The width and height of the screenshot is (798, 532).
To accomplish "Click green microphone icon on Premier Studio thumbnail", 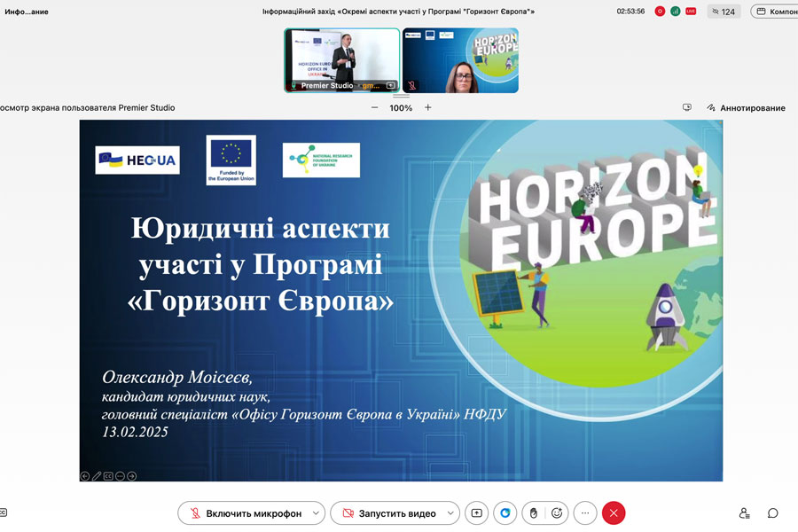I will pyautogui.click(x=293, y=85).
